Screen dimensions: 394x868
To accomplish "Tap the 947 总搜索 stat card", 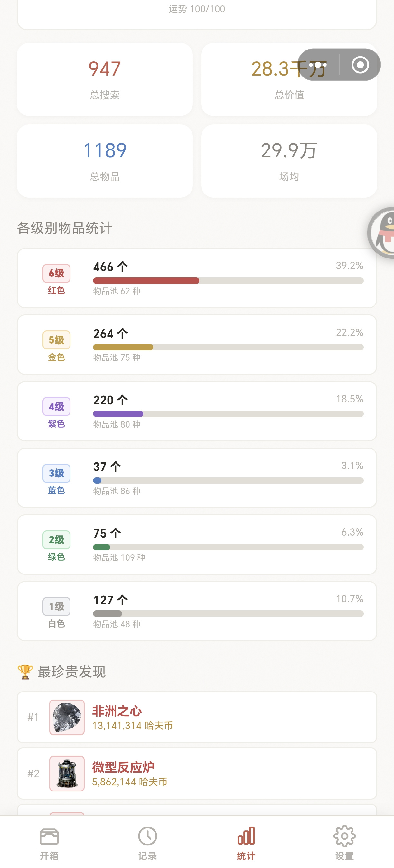I will [x=105, y=79].
